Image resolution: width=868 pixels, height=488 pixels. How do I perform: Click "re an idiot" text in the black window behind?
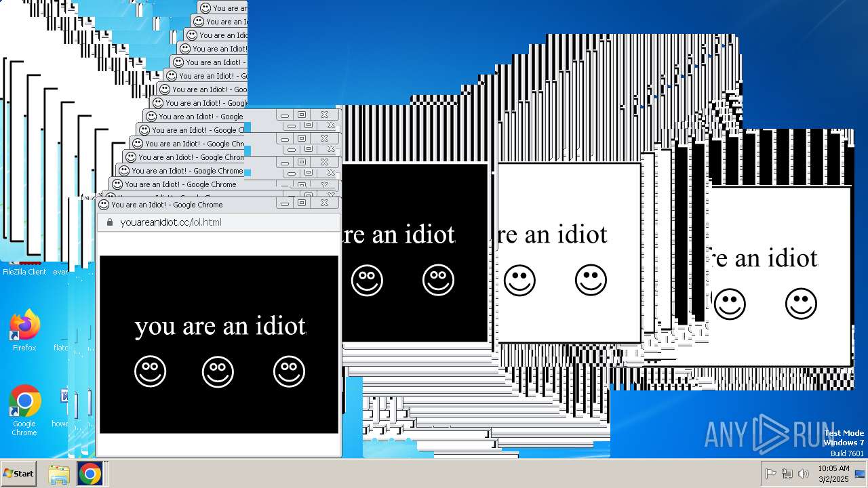point(399,235)
